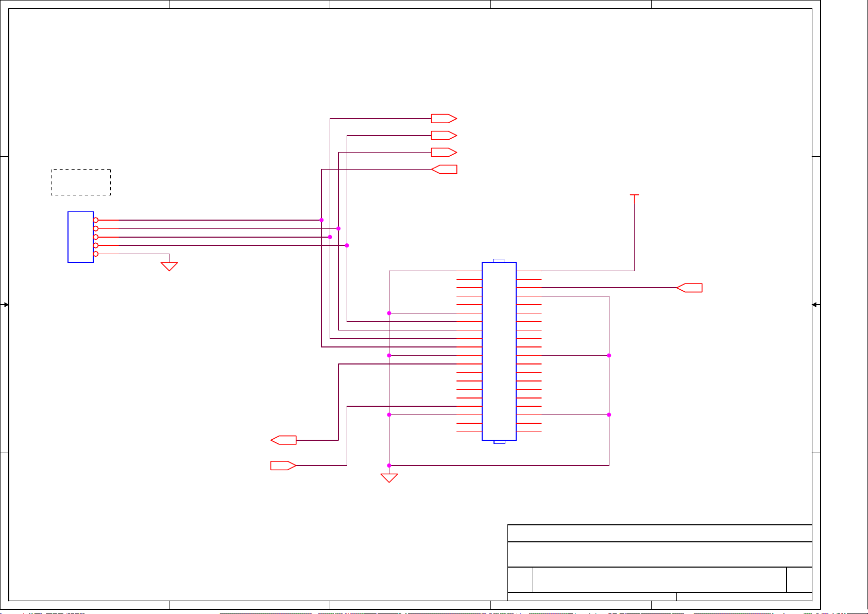The width and height of the screenshot is (868, 614).
Task: Select the right-pointing port at lower left
Action: (x=283, y=466)
